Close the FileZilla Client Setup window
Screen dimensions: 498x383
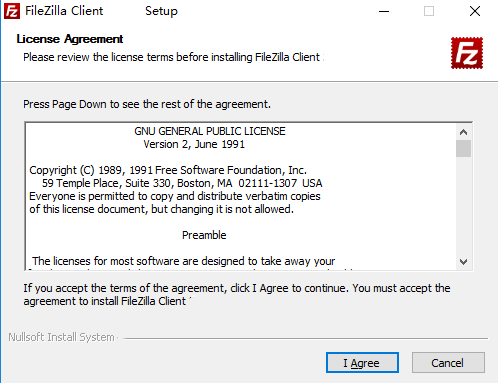pyautogui.click(x=475, y=11)
